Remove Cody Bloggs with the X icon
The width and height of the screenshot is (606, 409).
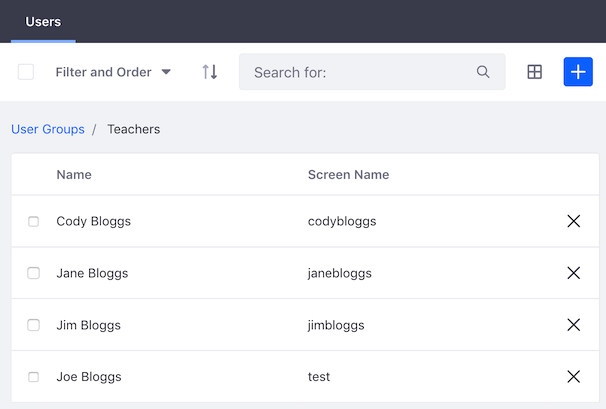tap(574, 221)
